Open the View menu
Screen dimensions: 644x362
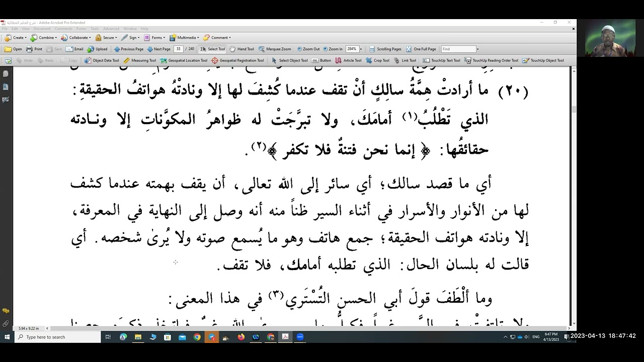pos(26,29)
